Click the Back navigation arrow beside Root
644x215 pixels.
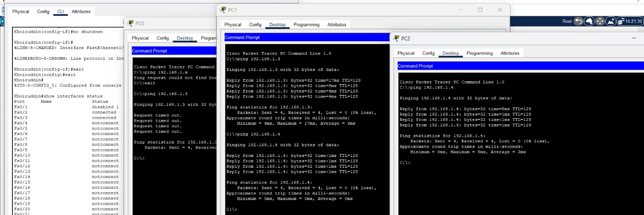pyautogui.click(x=578, y=21)
